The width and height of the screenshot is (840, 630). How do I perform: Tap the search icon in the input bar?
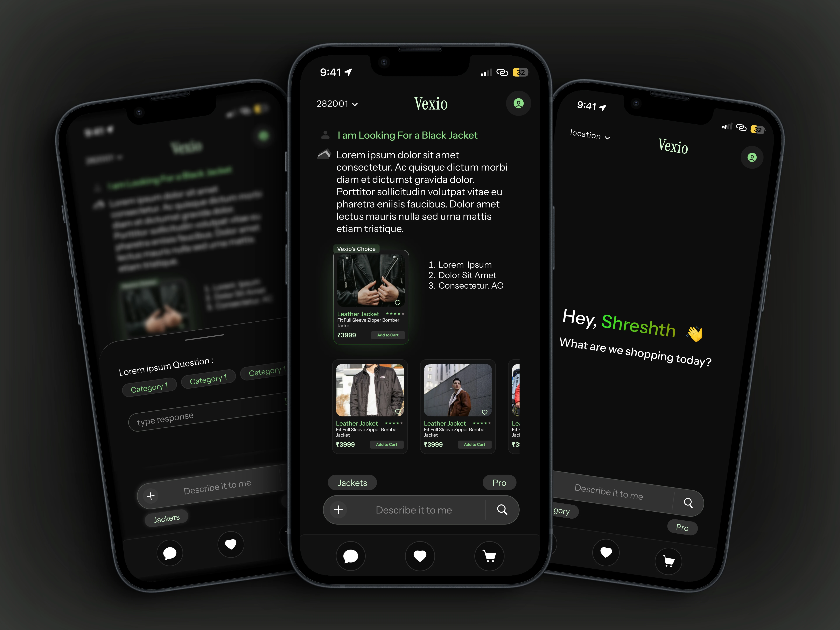(x=502, y=510)
